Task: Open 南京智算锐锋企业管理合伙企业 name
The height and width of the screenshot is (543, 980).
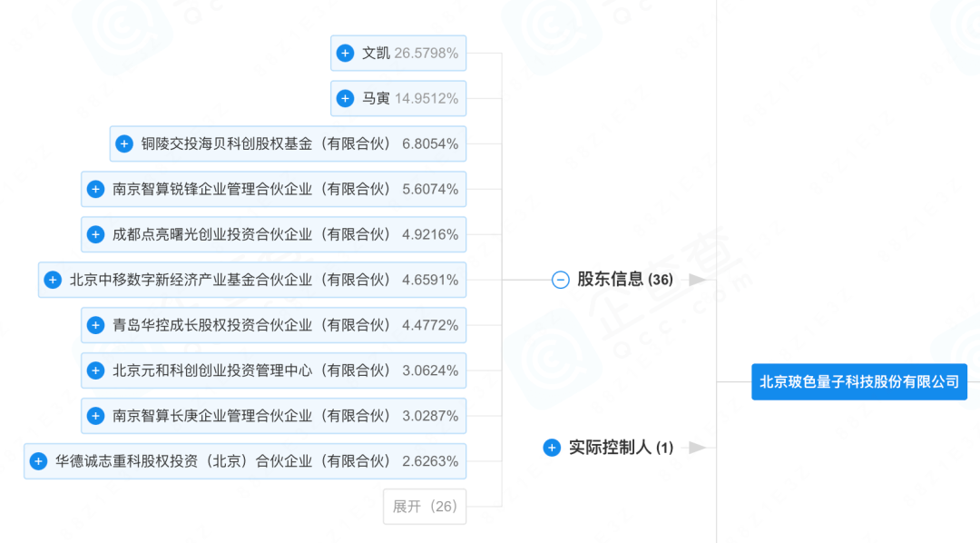Action: [x=252, y=189]
